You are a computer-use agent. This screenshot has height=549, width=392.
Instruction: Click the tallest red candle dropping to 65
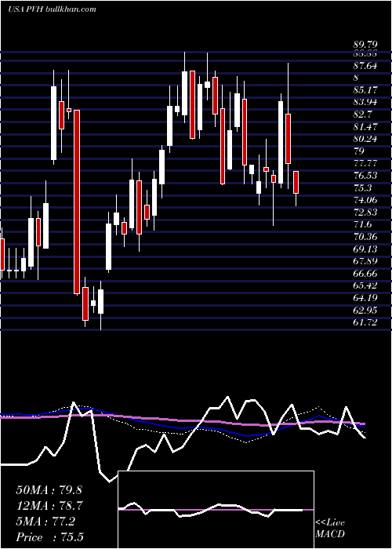(x=77, y=202)
